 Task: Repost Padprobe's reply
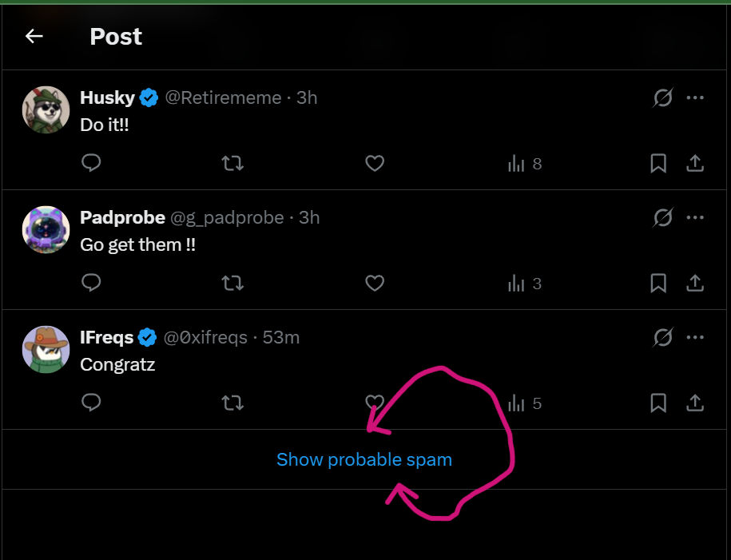coord(232,283)
